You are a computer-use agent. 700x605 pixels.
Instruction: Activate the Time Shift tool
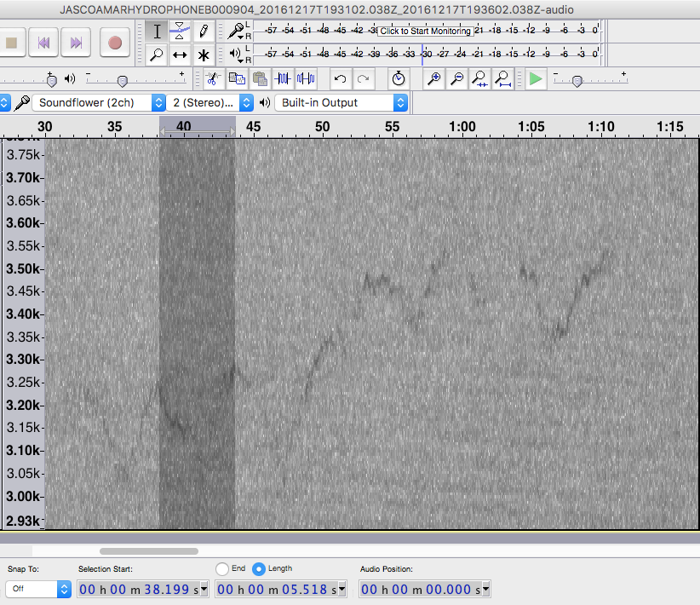(x=180, y=55)
